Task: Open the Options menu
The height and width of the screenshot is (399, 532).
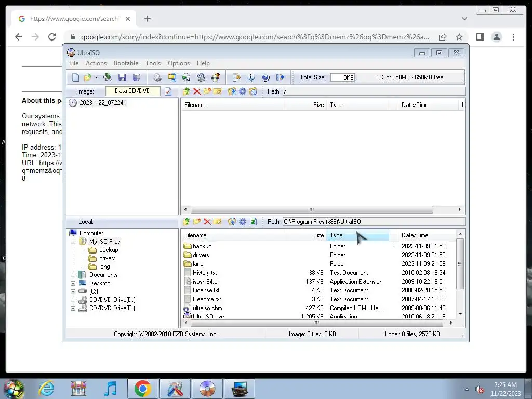Action: (x=179, y=63)
